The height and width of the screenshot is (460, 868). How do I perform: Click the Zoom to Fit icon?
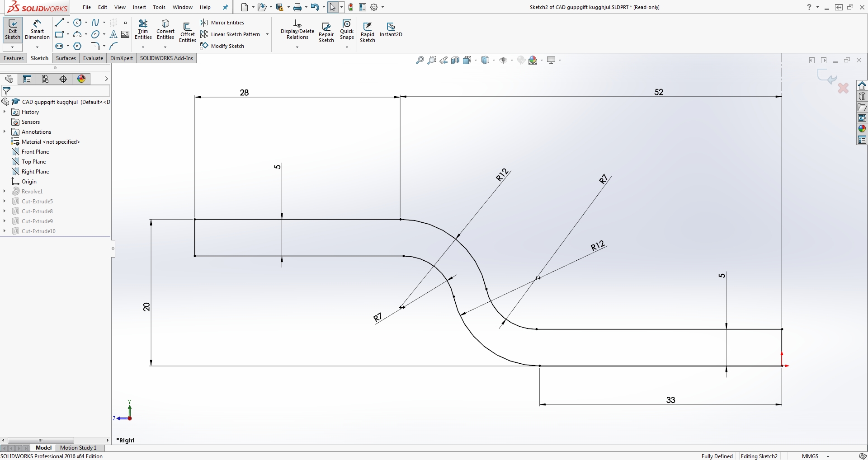[420, 60]
